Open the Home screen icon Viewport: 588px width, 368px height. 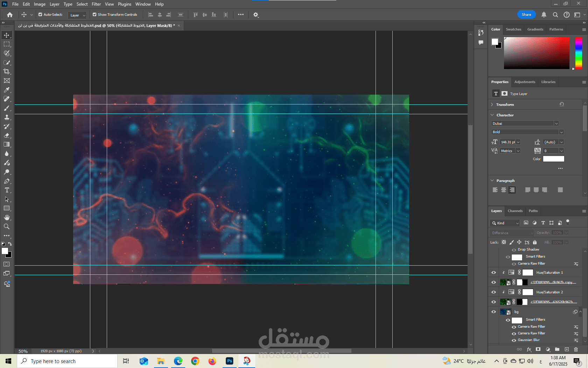pyautogui.click(x=10, y=15)
